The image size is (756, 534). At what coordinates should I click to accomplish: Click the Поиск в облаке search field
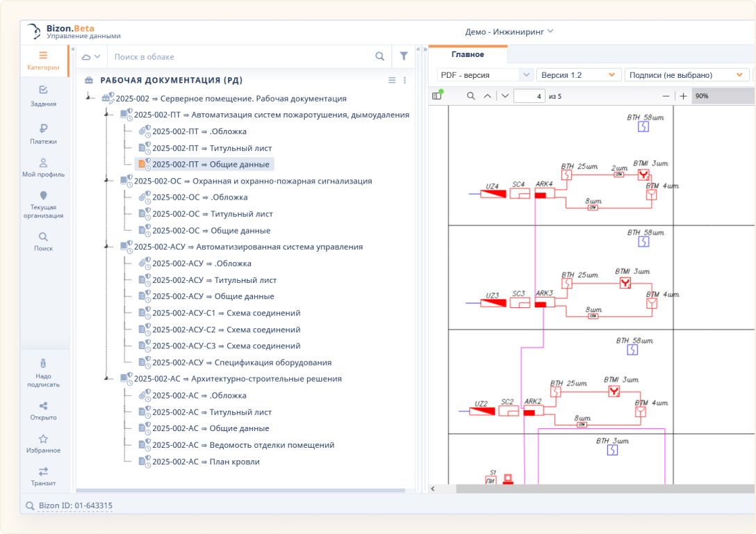coord(240,56)
